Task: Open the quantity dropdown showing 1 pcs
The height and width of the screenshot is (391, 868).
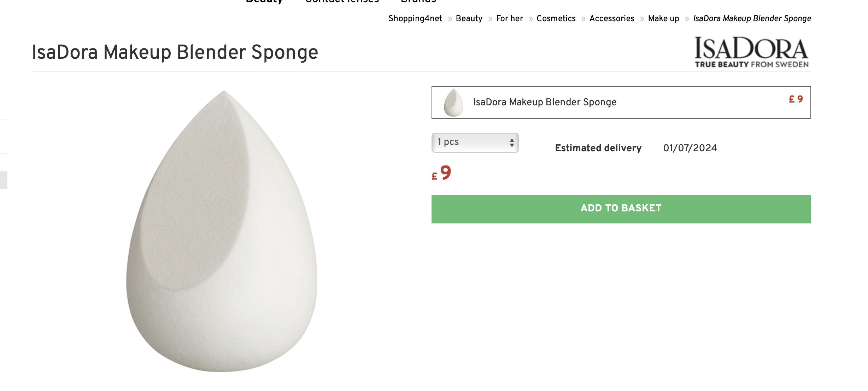Action: coord(475,142)
